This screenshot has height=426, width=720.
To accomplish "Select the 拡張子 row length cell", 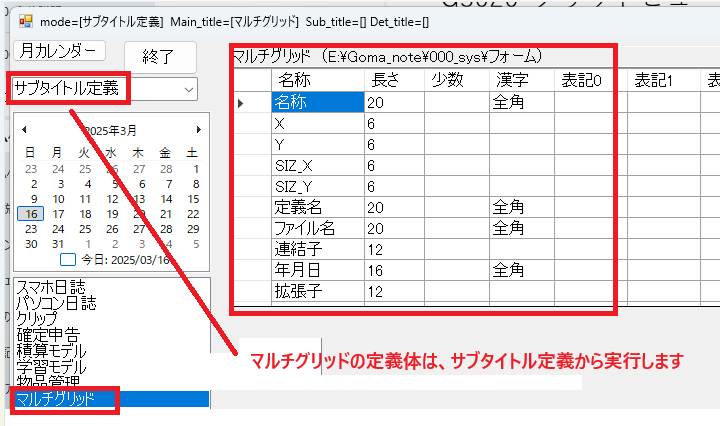I will [394, 291].
